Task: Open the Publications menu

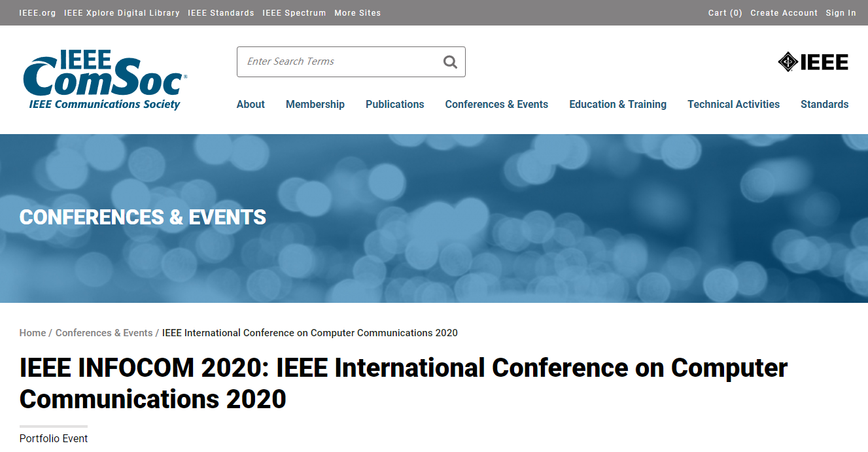Action: tap(394, 104)
